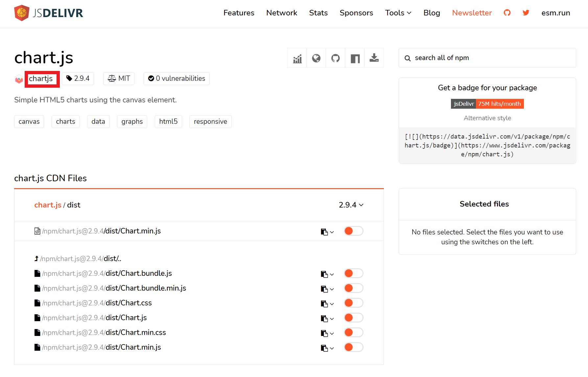Viewport: 588px width, 377px height.
Task: Click the chart.js breadcrumb root link
Action: (48, 205)
